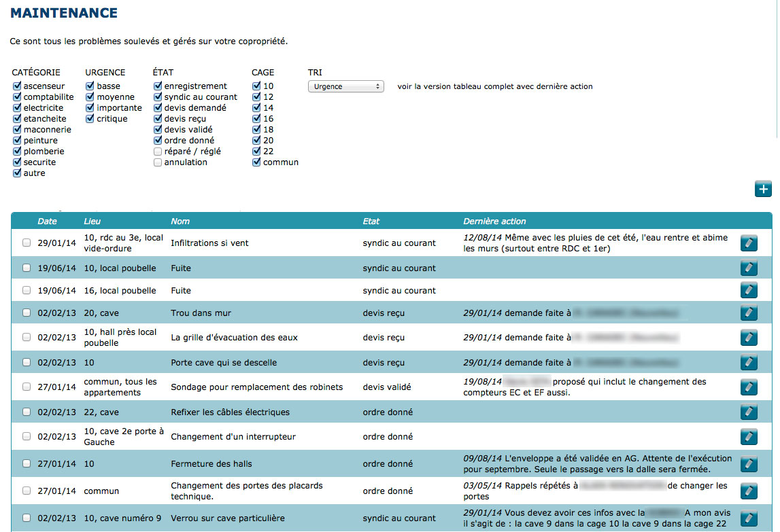Image resolution: width=780 pixels, height=532 pixels.
Task: Toggle the importante urgency checkbox
Action: [90, 107]
